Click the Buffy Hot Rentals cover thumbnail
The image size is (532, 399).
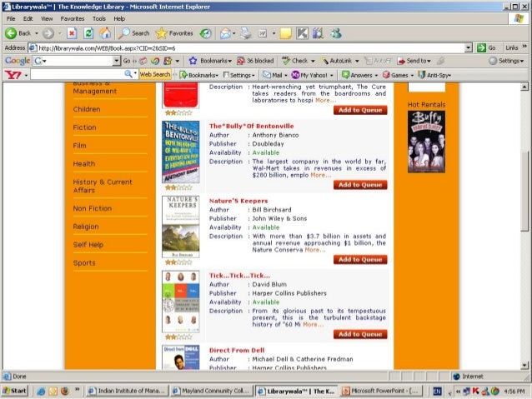tap(426, 142)
